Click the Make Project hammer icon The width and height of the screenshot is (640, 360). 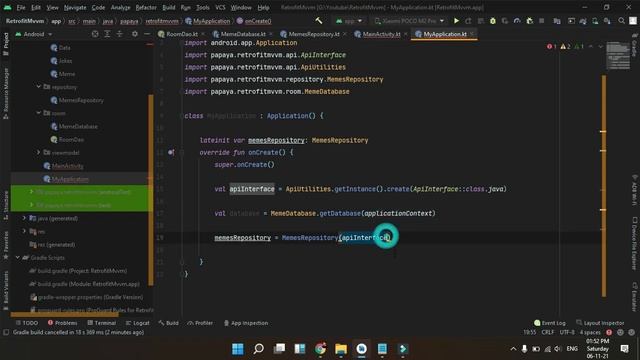tap(319, 21)
